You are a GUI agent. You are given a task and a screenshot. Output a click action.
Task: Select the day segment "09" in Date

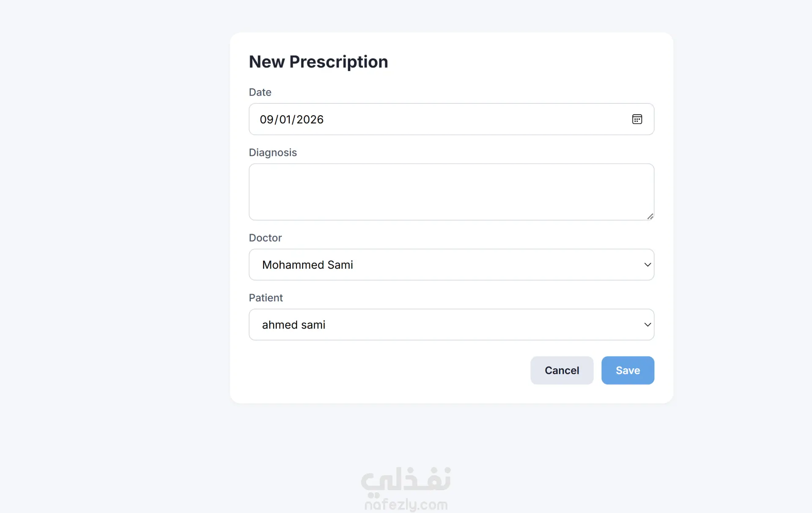pyautogui.click(x=266, y=120)
